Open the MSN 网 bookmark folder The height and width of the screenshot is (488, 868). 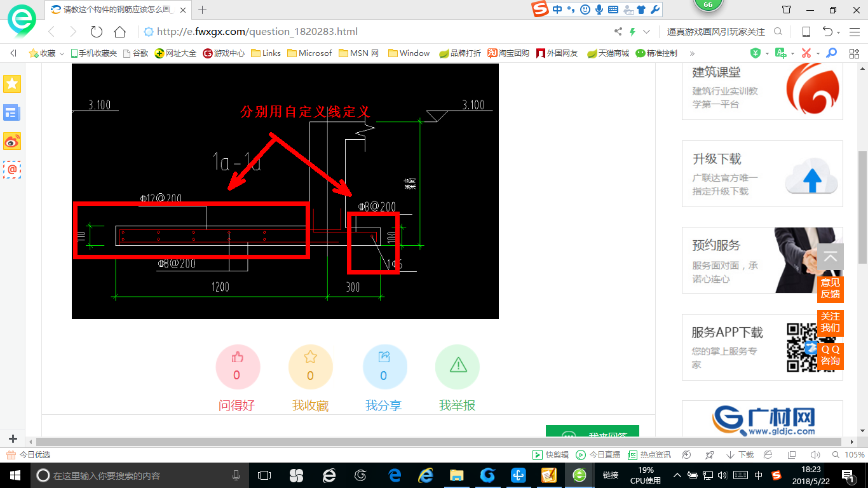click(x=359, y=53)
